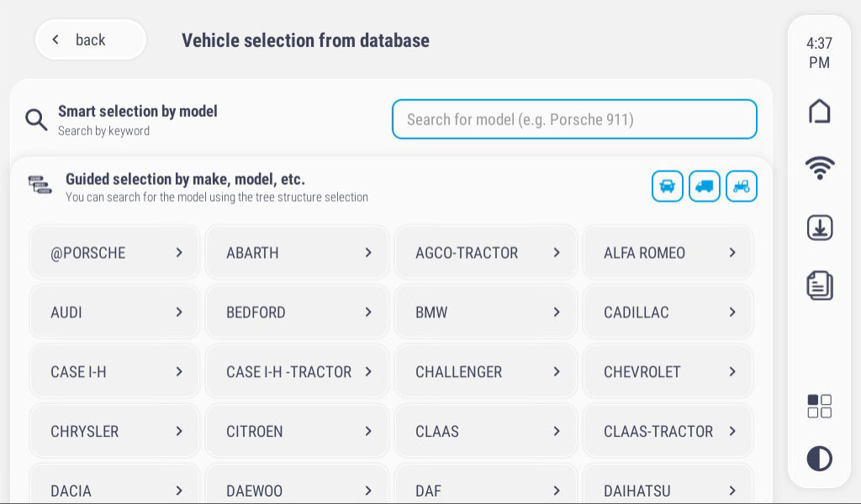The width and height of the screenshot is (861, 504).
Task: Select the BMW make
Action: coord(486,312)
